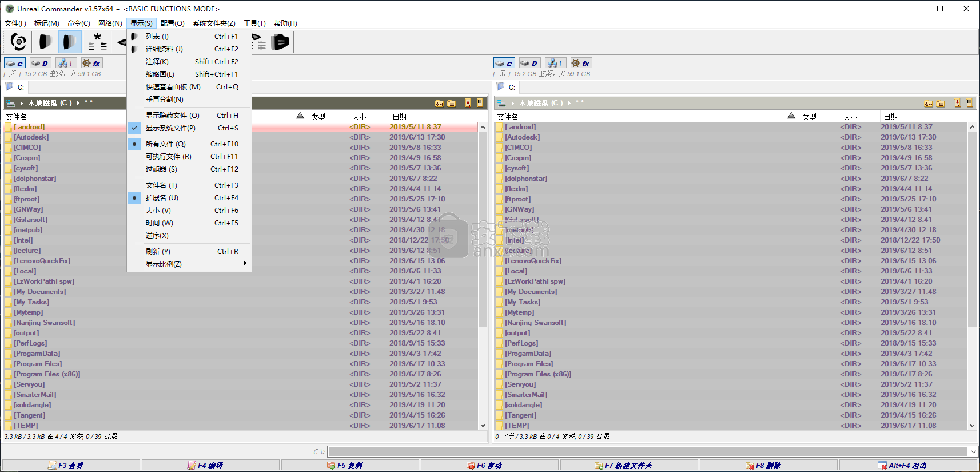
Task: Open 文件(F) menu
Action: coord(15,23)
